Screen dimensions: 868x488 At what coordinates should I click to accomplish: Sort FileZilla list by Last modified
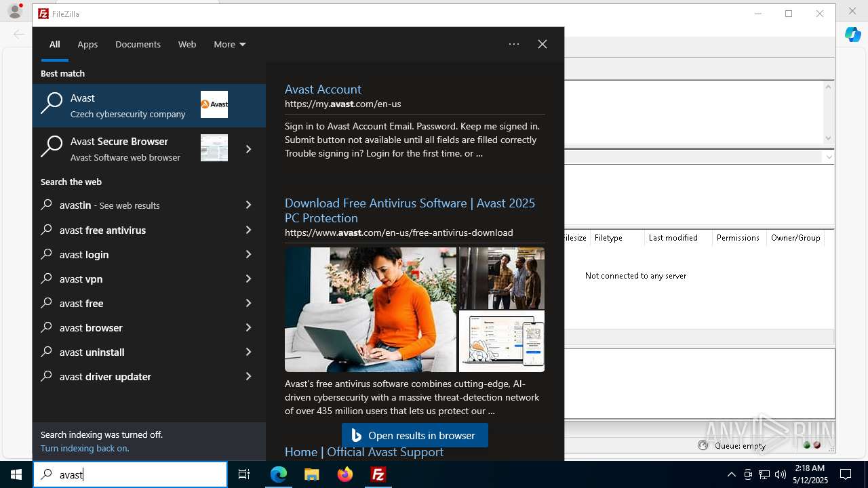pos(677,238)
